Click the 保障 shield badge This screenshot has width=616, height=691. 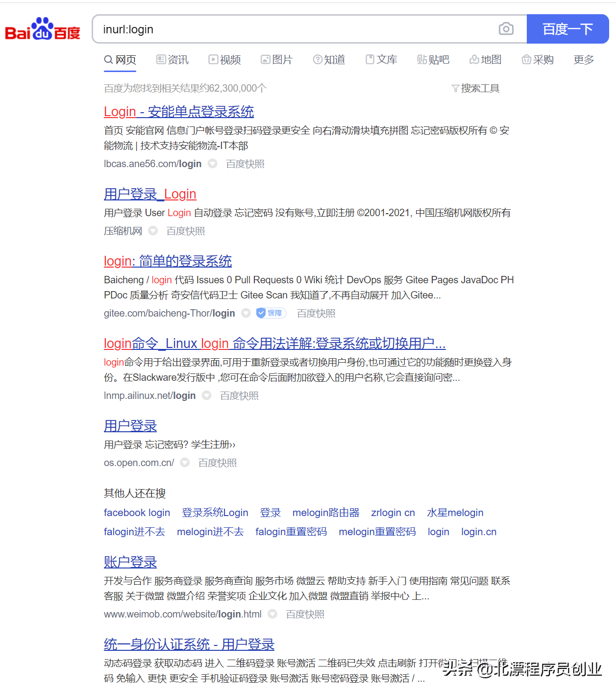click(x=271, y=313)
